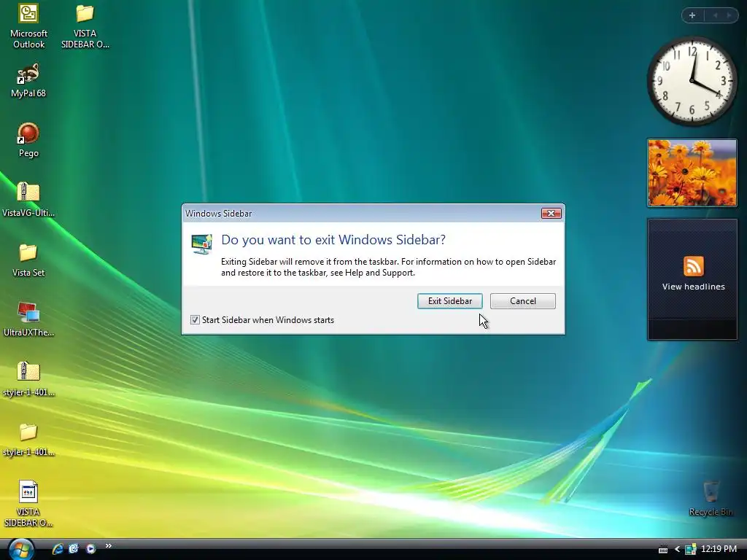Click the analog Clock gadget
The image size is (747, 560).
pyautogui.click(x=692, y=82)
